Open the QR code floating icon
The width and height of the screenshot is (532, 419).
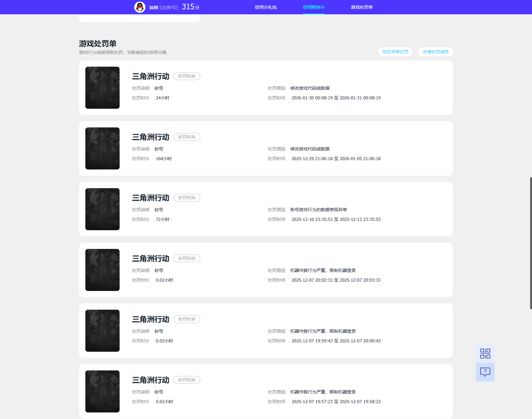click(485, 354)
